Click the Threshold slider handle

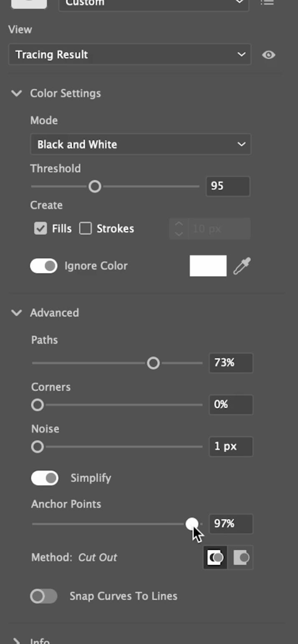(x=95, y=186)
